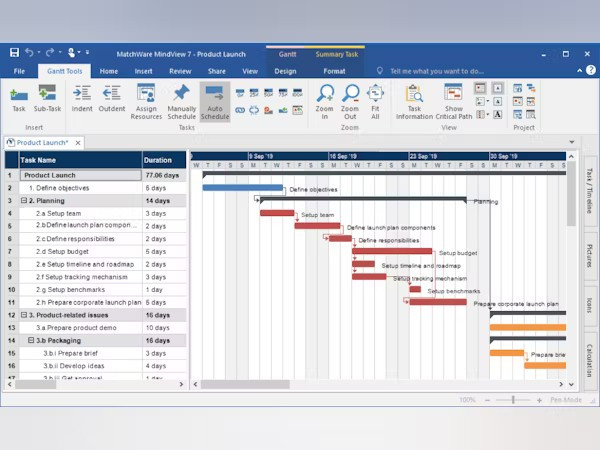600x450 pixels.
Task: Open the Pictures side panel
Action: pyautogui.click(x=589, y=256)
